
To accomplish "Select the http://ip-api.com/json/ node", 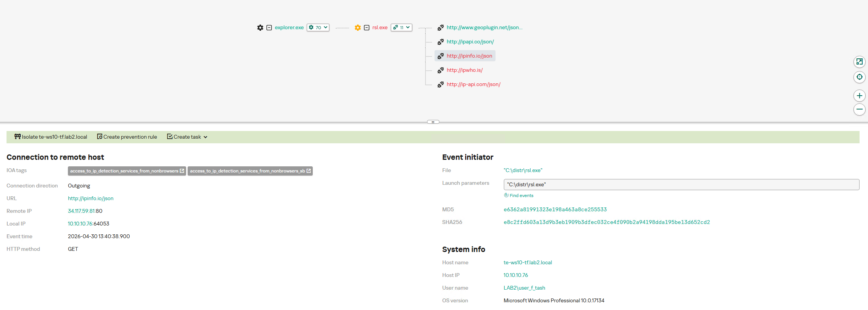I will 473,85.
